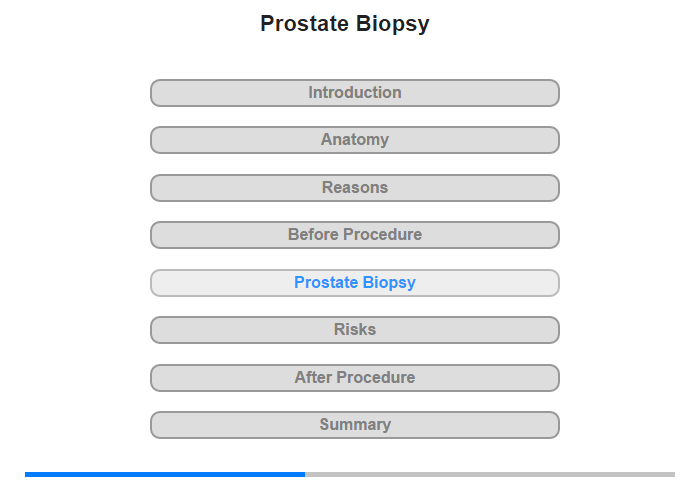Go to the Anatomy section
Screen dimensions: 700x480
coord(354,140)
